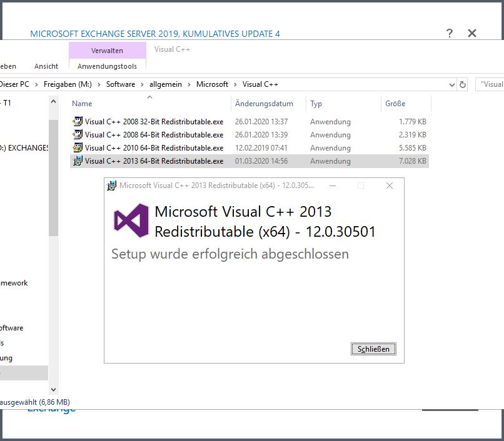This screenshot has width=504, height=441.
Task: Select file Visual C++ 2008 32-Bit Redistributable.exe
Action: click(154, 122)
